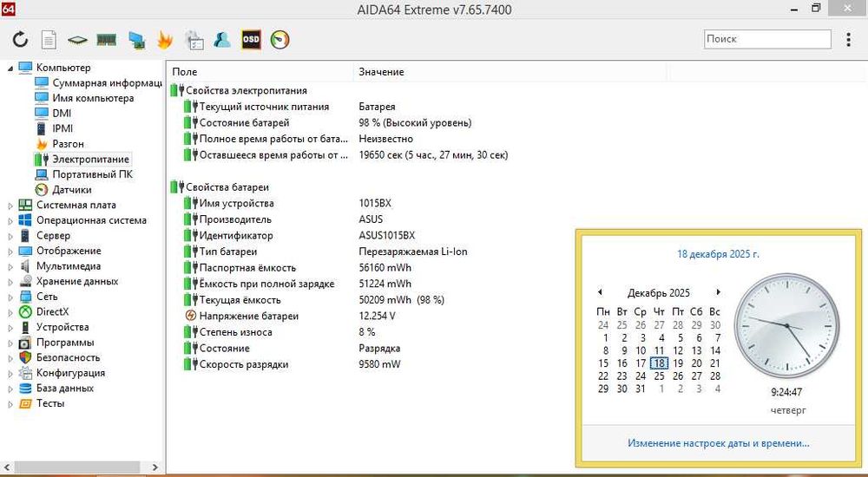Click the Поле column header

pos(260,71)
